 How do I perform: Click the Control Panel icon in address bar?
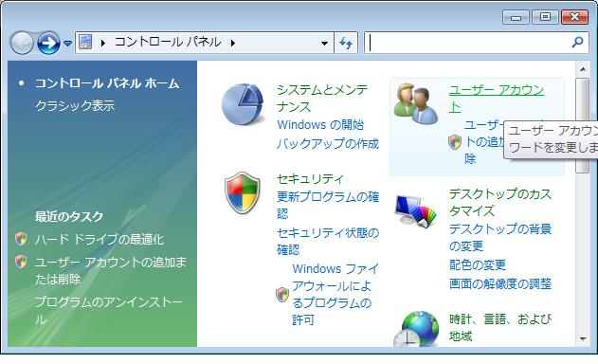click(85, 42)
